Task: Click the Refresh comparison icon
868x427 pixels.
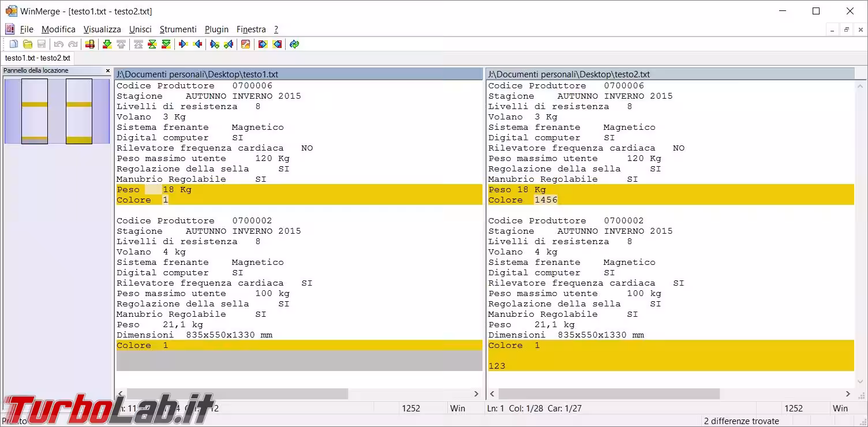Action: click(294, 44)
